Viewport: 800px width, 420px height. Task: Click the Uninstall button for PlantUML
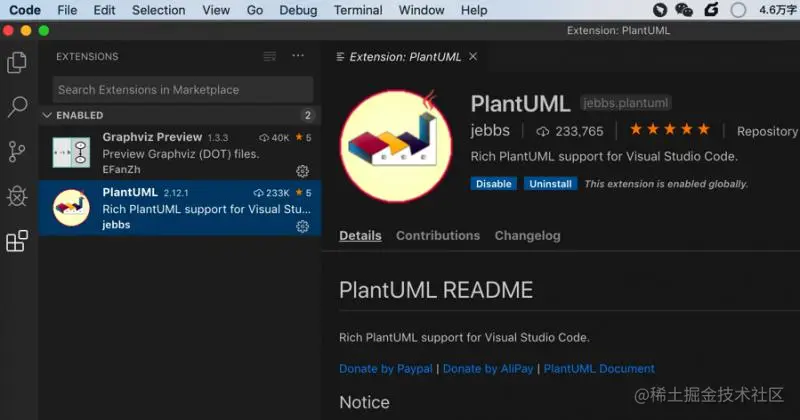coord(550,184)
